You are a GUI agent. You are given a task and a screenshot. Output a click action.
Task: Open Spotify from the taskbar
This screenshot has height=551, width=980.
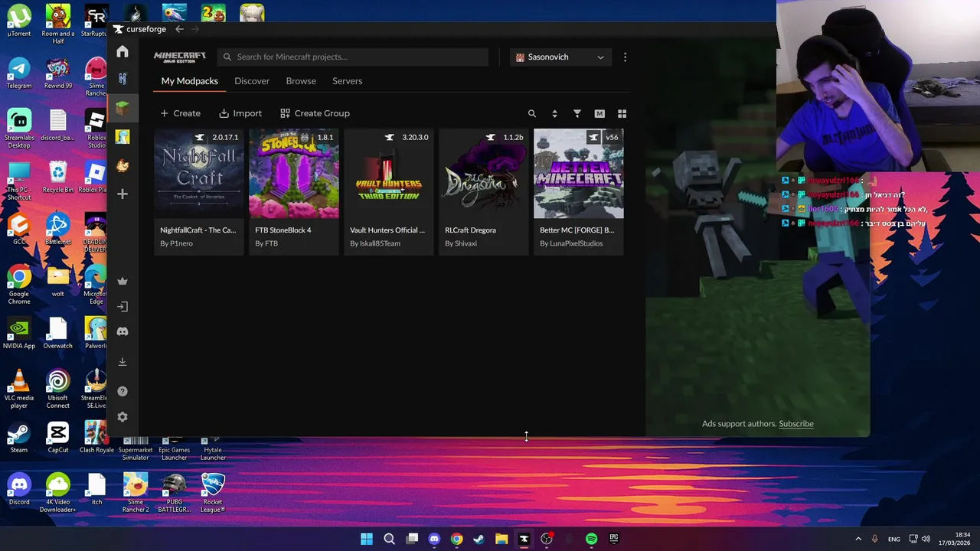point(591,539)
